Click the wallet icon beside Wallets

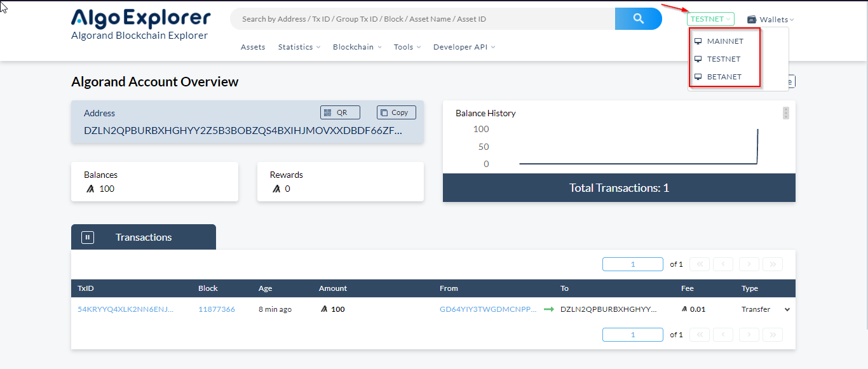(x=752, y=19)
